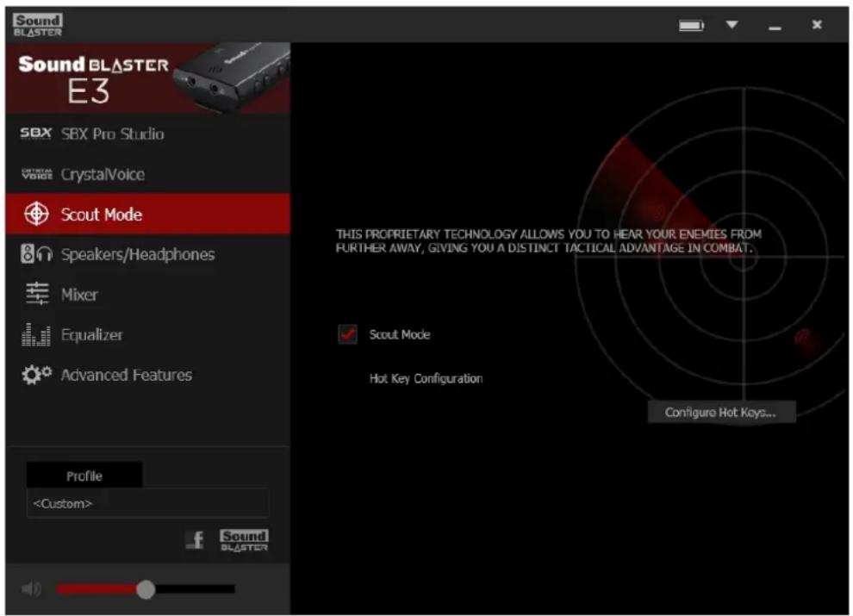Click the proprietary technology description text
Viewport: 853px width, 616px height.
[548, 241]
